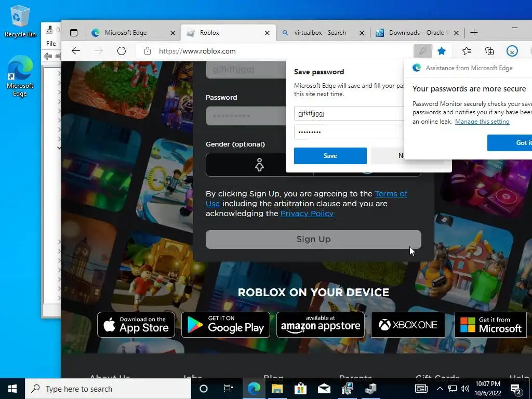Viewport: 532px width, 399px height.
Task: Click the Get it on Google Play badge
Action: click(x=225, y=325)
